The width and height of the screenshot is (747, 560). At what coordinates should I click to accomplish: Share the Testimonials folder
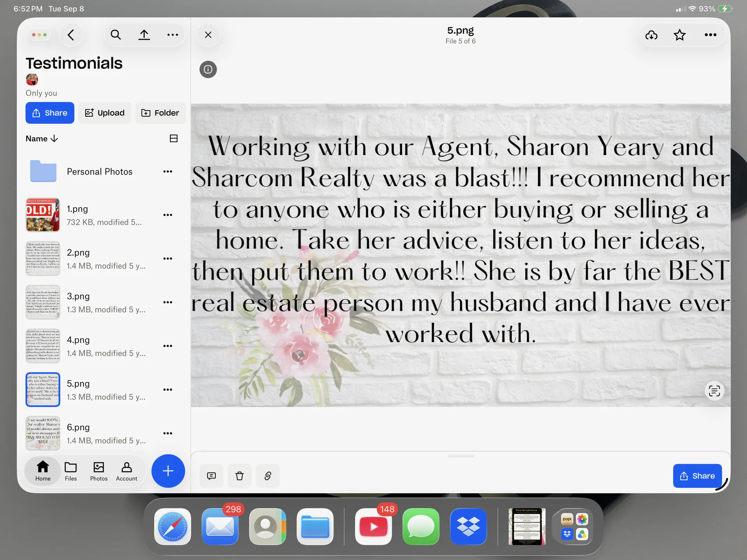click(50, 113)
